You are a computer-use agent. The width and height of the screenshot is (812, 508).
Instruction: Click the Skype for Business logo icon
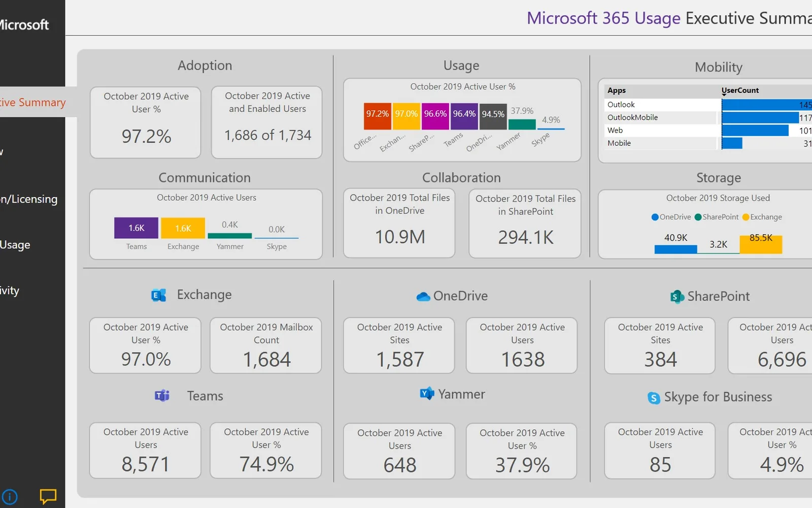click(x=654, y=398)
